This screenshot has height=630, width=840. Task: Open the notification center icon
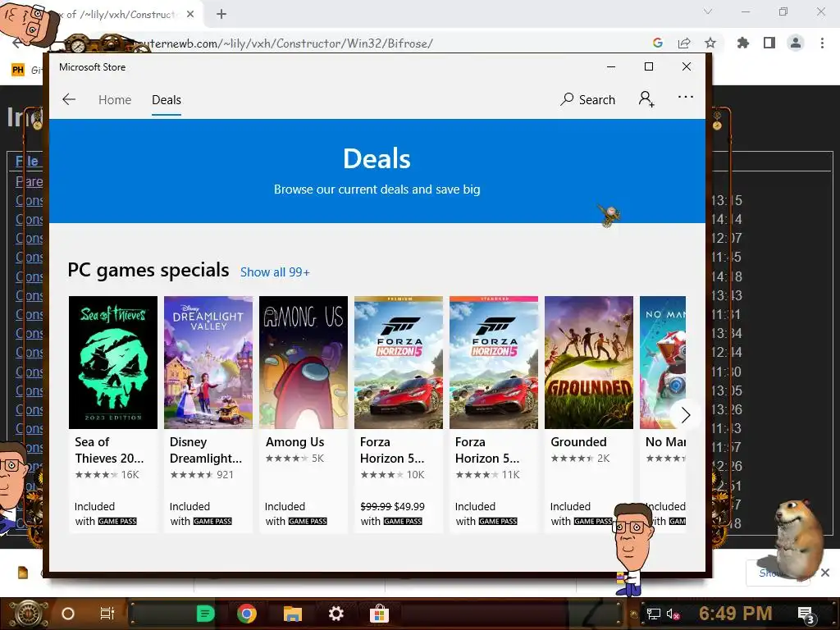pyautogui.click(x=806, y=614)
